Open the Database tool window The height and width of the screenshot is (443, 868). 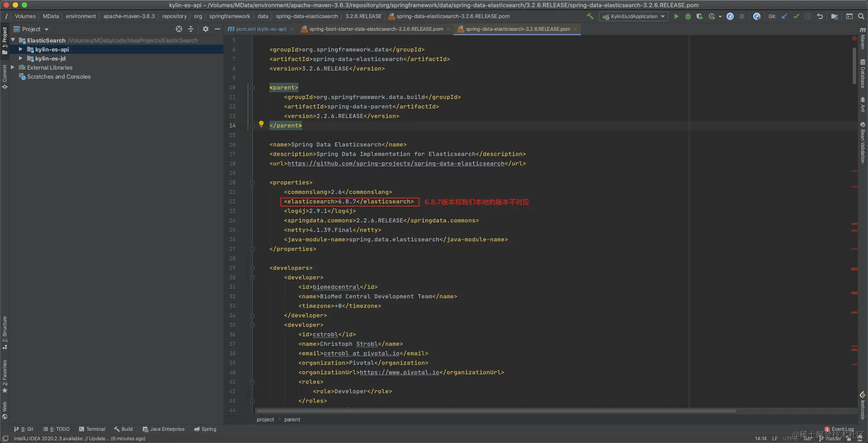[x=863, y=74]
